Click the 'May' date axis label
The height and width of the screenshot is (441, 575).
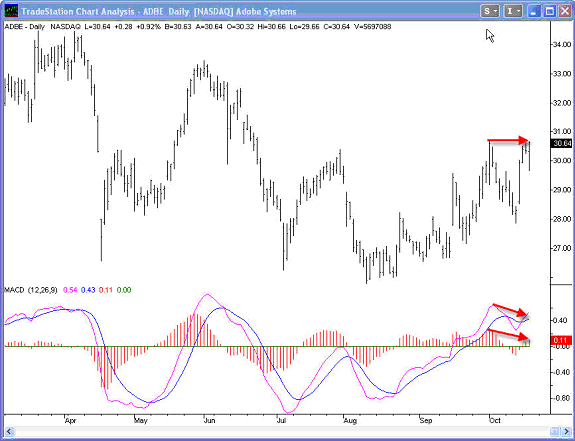tap(141, 420)
